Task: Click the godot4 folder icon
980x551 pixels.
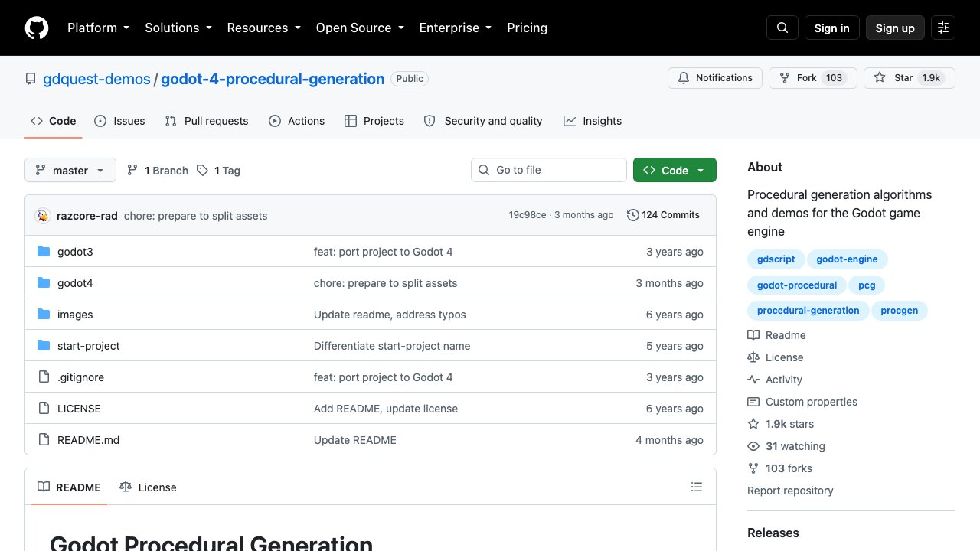Action: pyautogui.click(x=44, y=283)
